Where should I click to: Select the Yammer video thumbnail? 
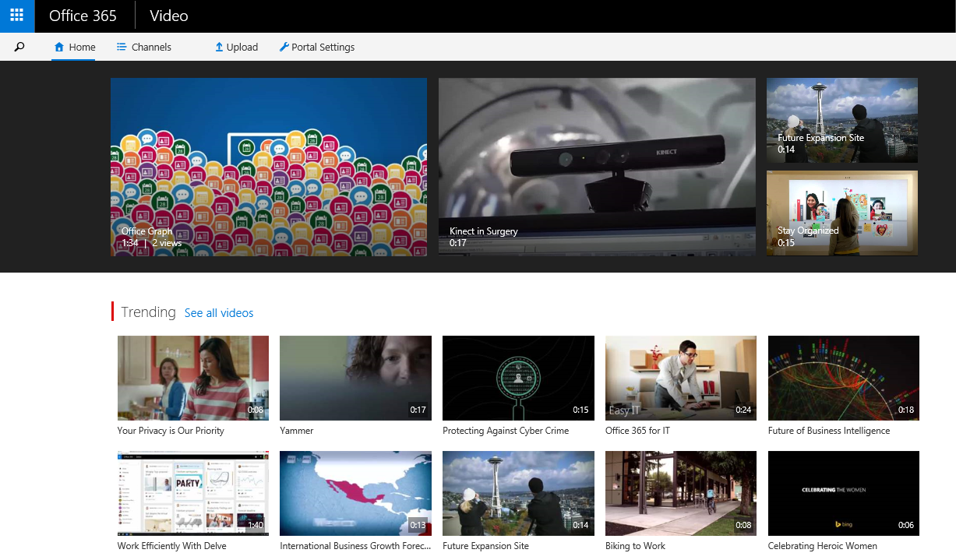pyautogui.click(x=355, y=378)
